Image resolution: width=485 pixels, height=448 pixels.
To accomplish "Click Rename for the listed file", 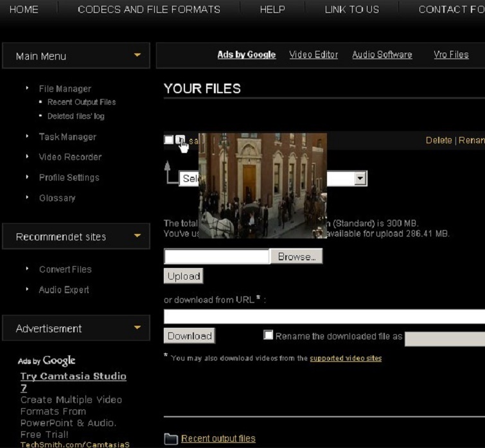I will tap(472, 141).
